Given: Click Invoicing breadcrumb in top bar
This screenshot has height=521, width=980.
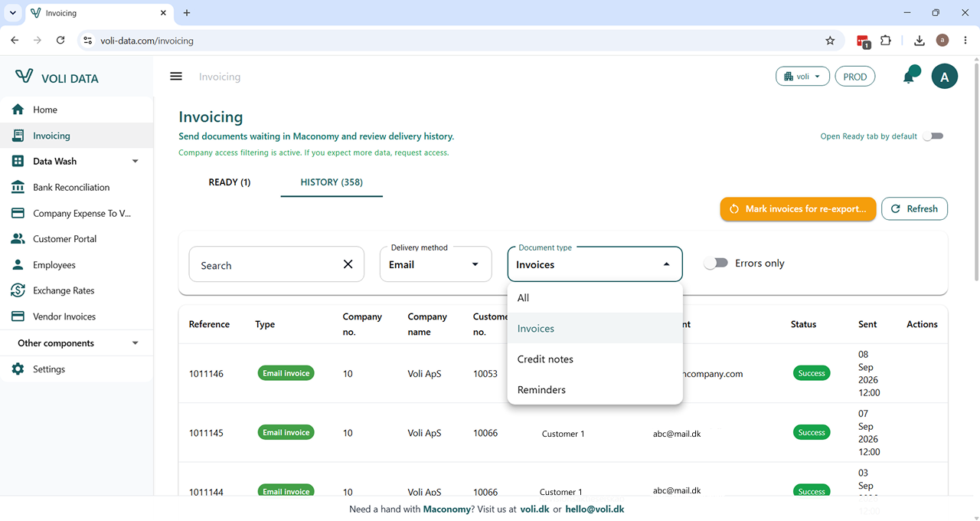Looking at the screenshot, I should coord(220,77).
